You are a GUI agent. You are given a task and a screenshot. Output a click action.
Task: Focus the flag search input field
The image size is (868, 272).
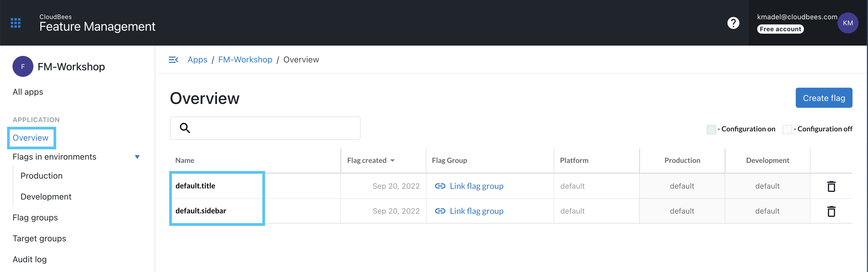tap(273, 128)
